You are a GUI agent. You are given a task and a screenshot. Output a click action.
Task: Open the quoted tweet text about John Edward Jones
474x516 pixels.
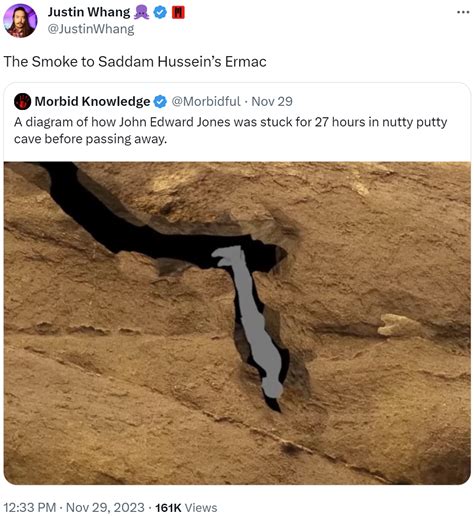[230, 130]
